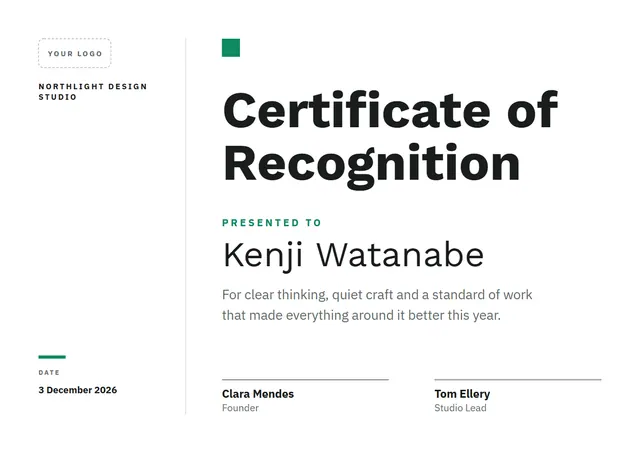The width and height of the screenshot is (640, 453).
Task: Click the signer name Tom Ellery
Action: (x=462, y=394)
